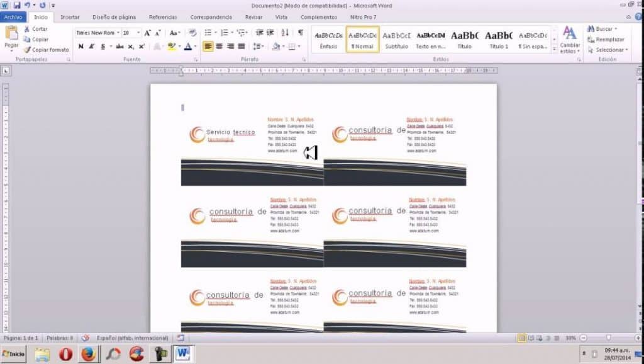
Task: Toggle center text alignment
Action: click(219, 46)
